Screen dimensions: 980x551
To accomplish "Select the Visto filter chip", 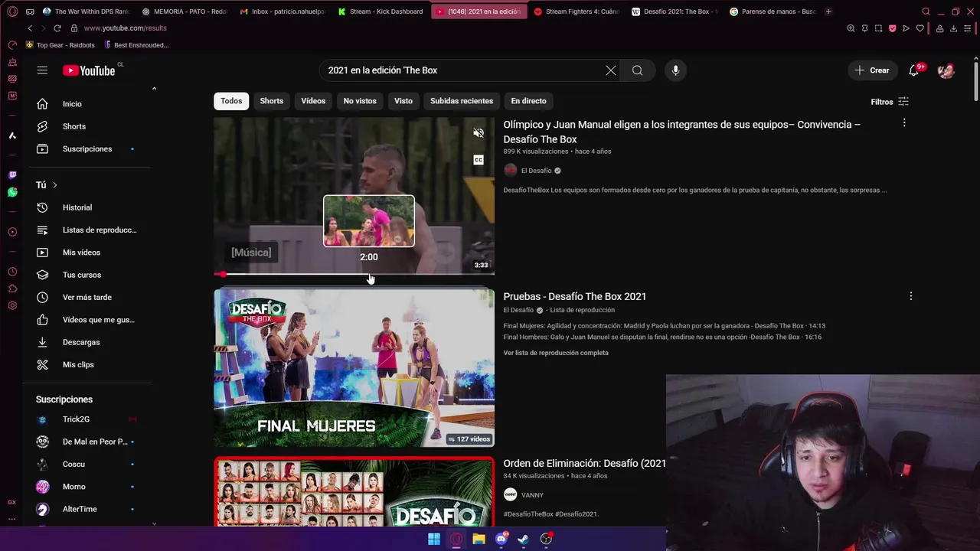I will pos(403,101).
